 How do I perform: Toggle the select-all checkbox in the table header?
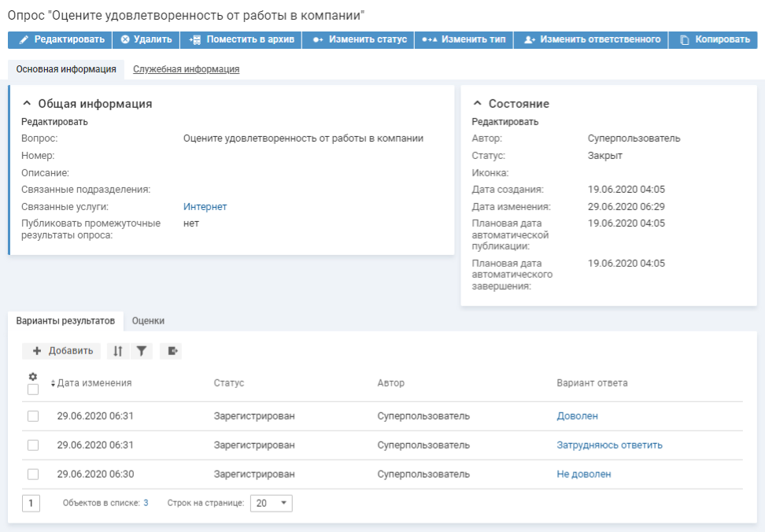click(x=33, y=390)
